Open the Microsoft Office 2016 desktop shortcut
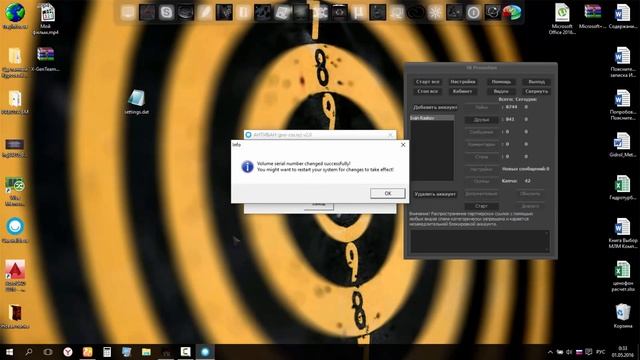The image size is (640, 360). (562, 18)
